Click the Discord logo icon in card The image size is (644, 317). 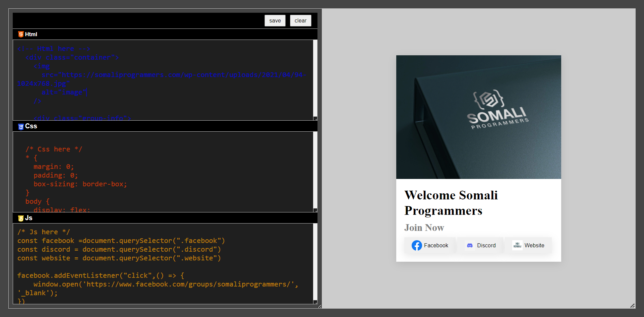click(x=470, y=245)
